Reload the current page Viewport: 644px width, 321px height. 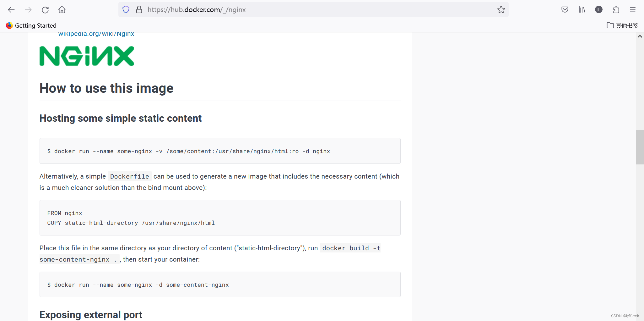click(45, 10)
